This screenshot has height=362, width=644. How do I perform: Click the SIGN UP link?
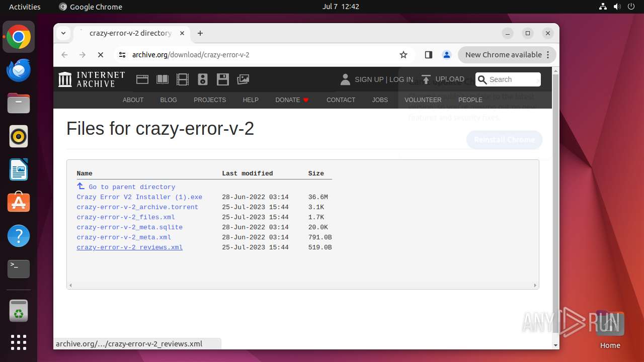tap(369, 79)
